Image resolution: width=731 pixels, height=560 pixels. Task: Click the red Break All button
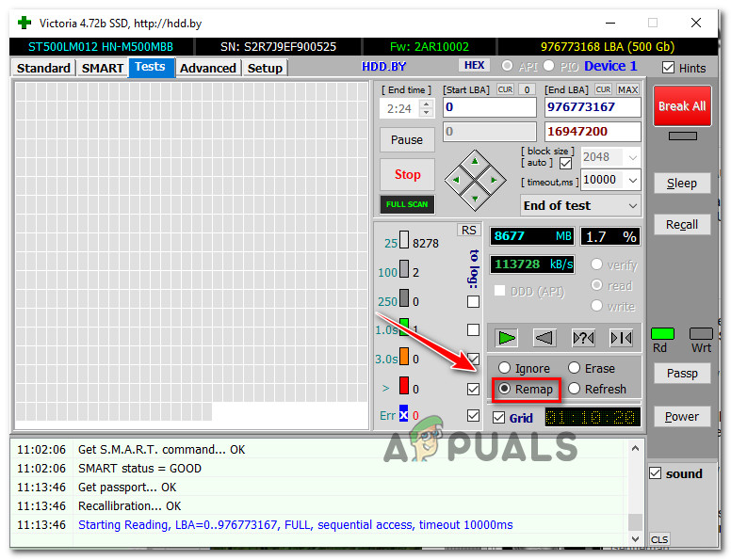pyautogui.click(x=682, y=105)
